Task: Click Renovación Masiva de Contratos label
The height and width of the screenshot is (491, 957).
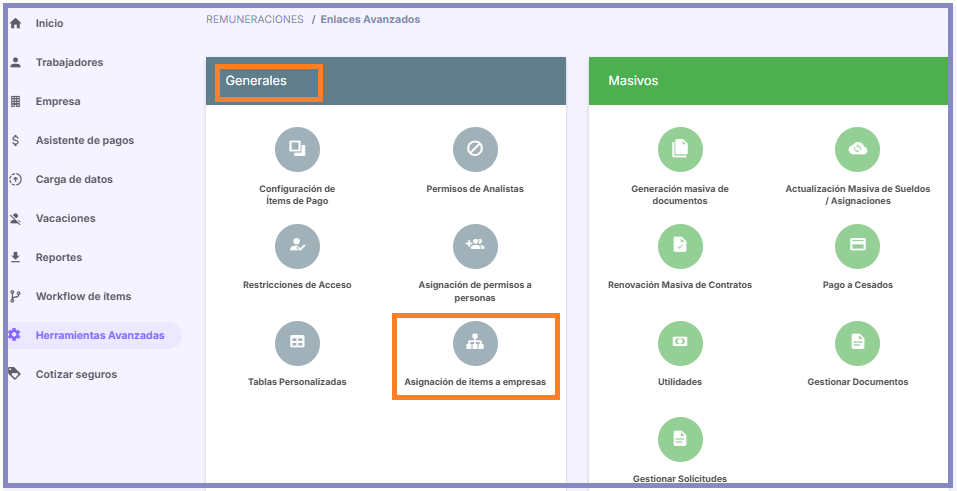Action: [x=680, y=285]
